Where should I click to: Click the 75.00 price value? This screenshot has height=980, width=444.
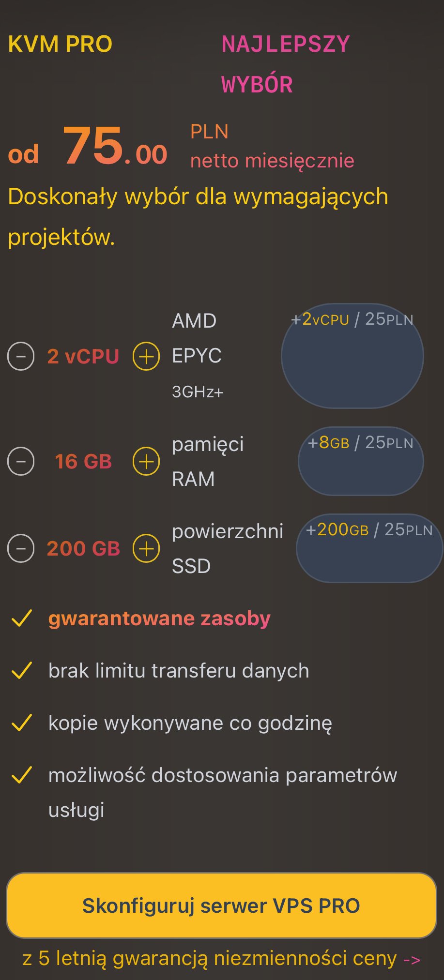[115, 146]
